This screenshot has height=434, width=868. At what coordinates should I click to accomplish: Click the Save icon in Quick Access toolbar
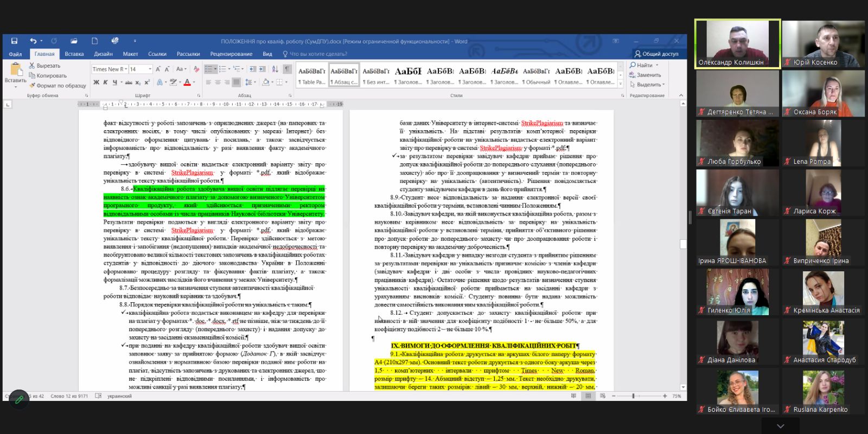point(14,41)
